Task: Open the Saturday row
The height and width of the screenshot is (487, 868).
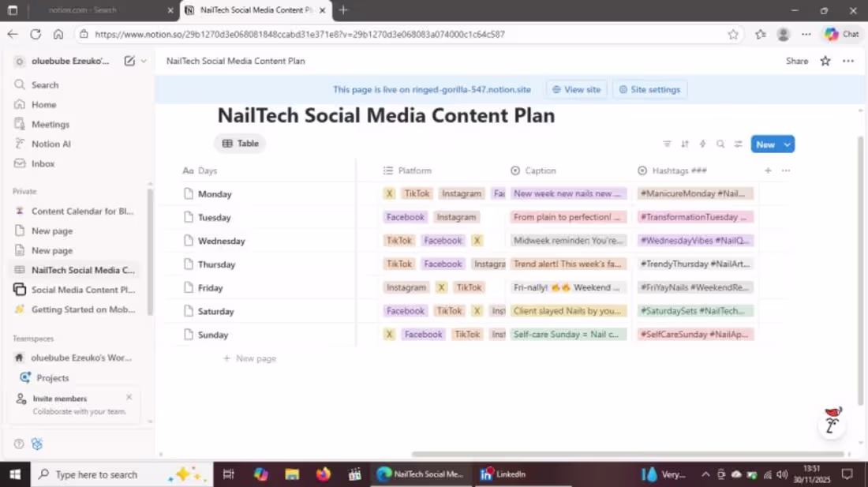Action: coord(216,312)
